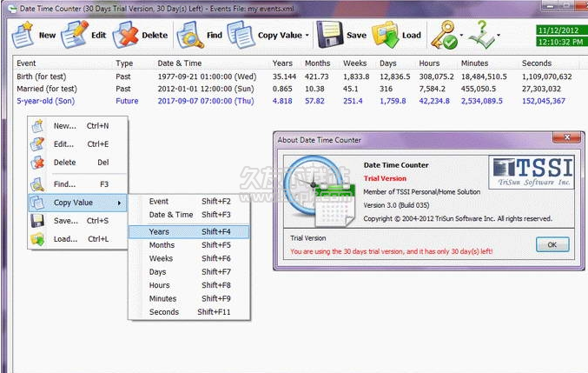Click the Days column header

(x=387, y=63)
